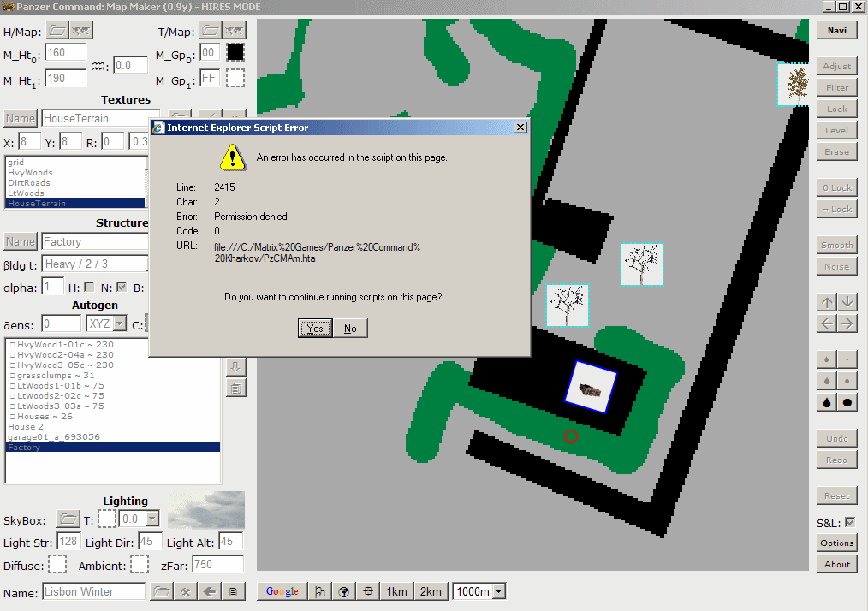The image size is (868, 611).
Task: Set map scale with 1km button
Action: pyautogui.click(x=397, y=591)
